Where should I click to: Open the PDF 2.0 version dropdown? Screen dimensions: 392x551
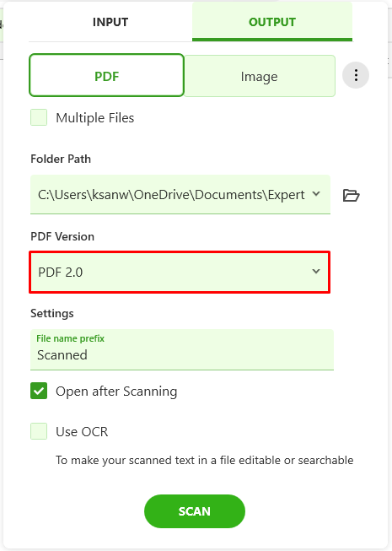point(180,272)
